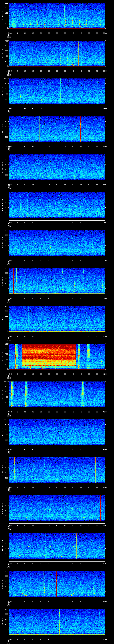Click the "21:33:00" time axis label
This screenshot has width=114, height=644.
pos(9,109)
